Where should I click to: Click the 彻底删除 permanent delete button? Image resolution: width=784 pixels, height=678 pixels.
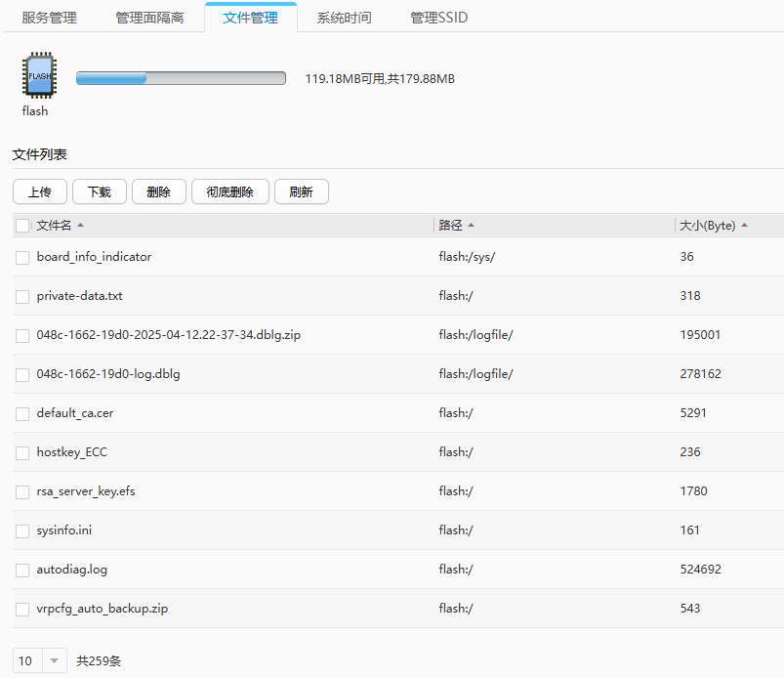pyautogui.click(x=229, y=192)
